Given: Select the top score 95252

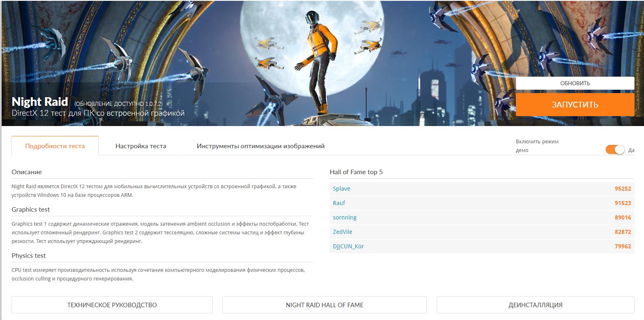Looking at the screenshot, I should 623,189.
